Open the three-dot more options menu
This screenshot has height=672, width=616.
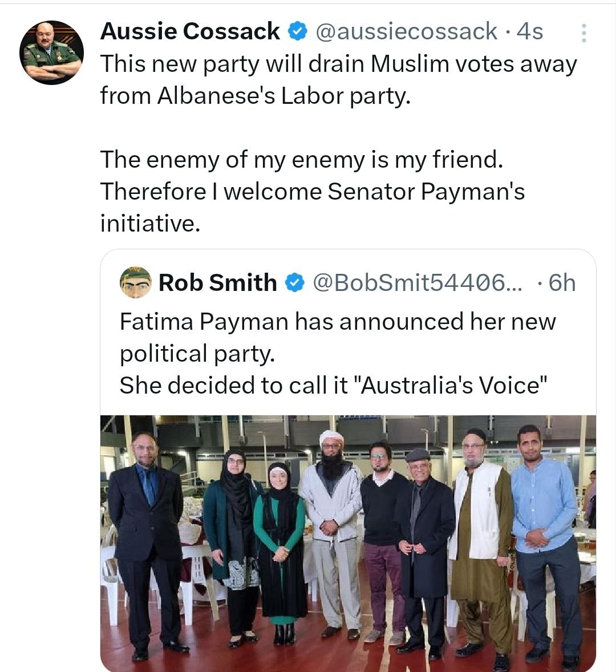pos(583,33)
